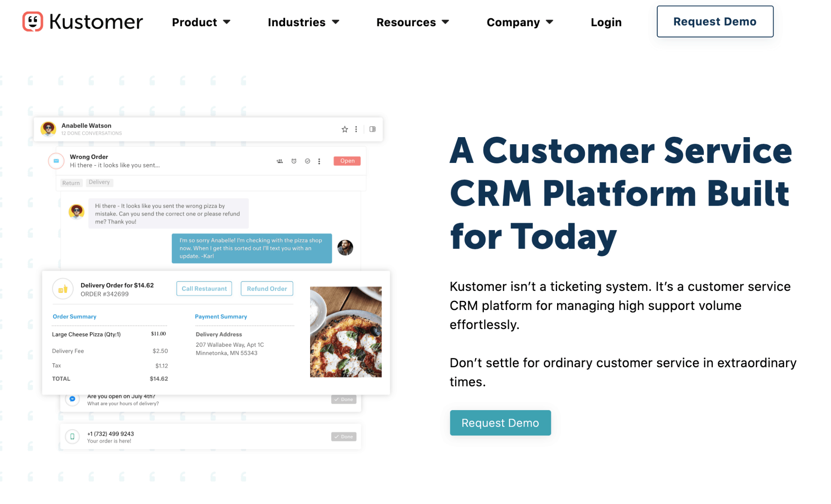
Task: Click 'Are you open on July 4th?' text
Action: coord(121,396)
